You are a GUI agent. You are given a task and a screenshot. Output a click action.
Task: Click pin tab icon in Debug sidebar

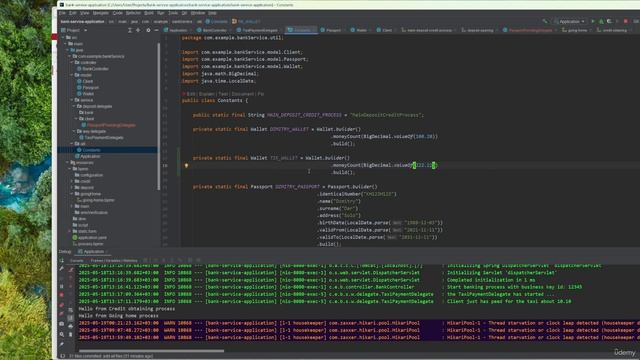62,344
